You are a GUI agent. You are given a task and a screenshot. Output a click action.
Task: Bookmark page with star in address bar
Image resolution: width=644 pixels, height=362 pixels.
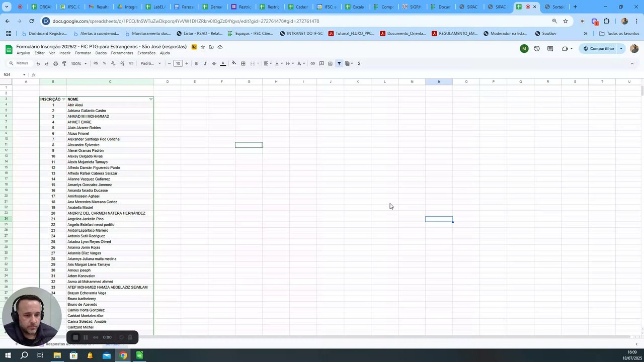566,21
